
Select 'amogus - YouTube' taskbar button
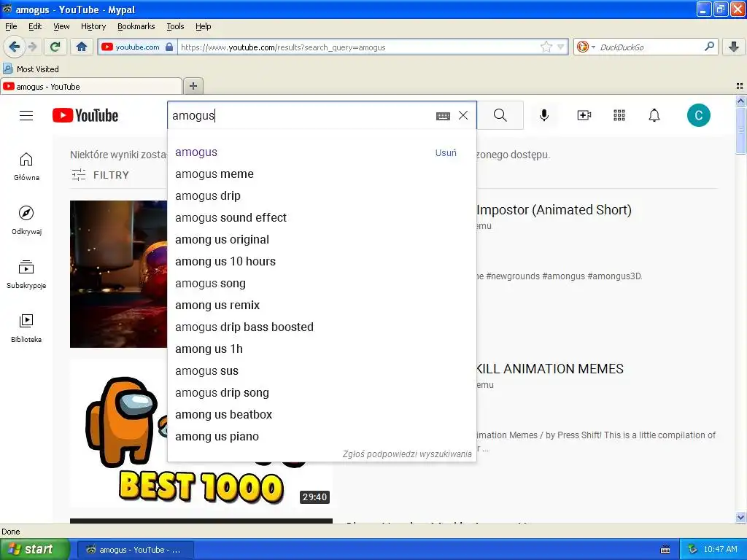click(135, 550)
